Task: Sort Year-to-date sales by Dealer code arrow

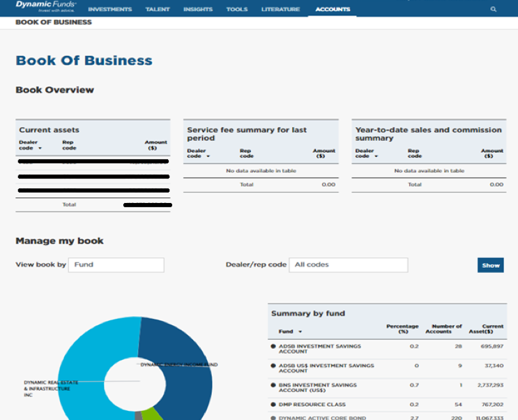Action: pyautogui.click(x=376, y=156)
